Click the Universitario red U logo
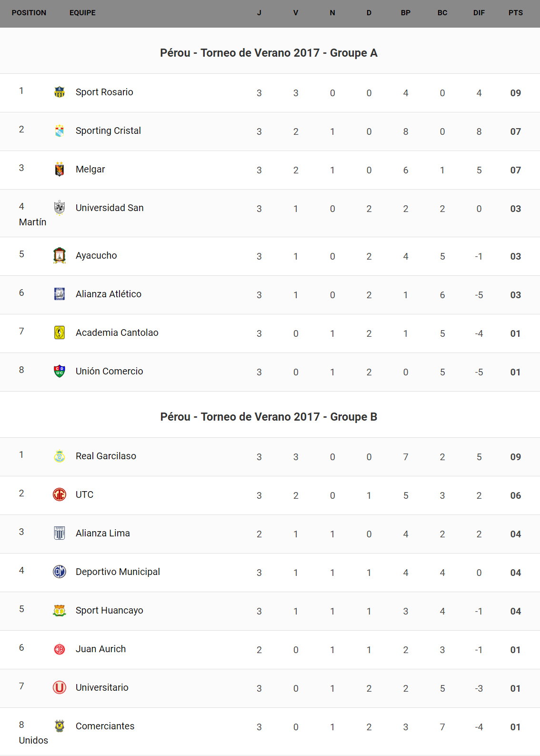 point(60,687)
